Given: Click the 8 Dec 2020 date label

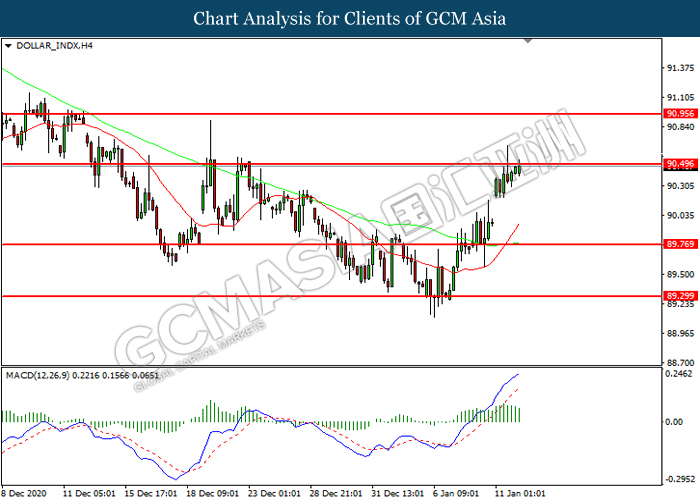Looking at the screenshot, I should click(24, 493).
